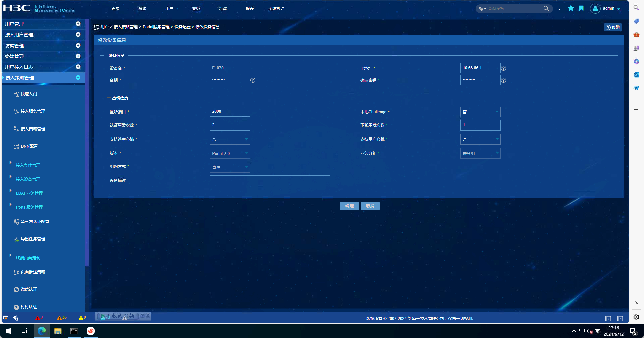Open the 支持用户心跳 dropdown
Image resolution: width=644 pixels, height=338 pixels.
click(x=480, y=139)
